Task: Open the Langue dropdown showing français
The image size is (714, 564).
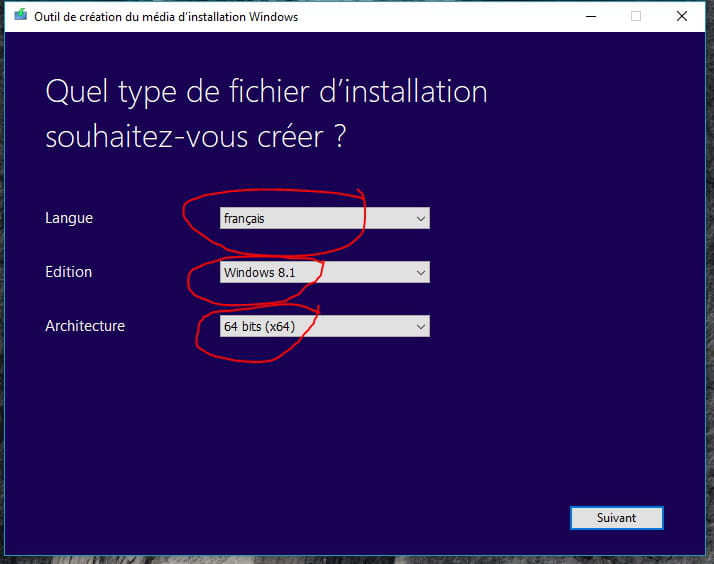Action: [x=324, y=218]
